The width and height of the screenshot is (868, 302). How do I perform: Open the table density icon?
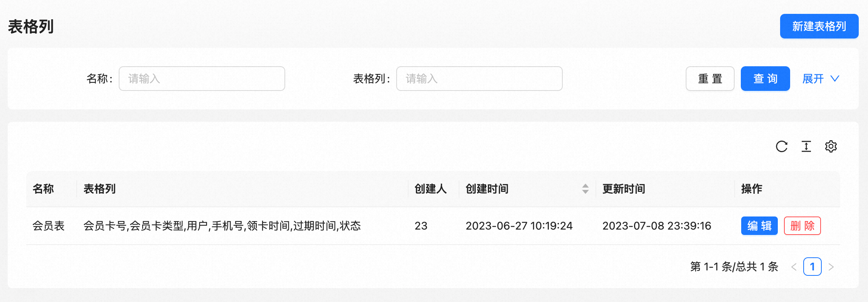[806, 146]
